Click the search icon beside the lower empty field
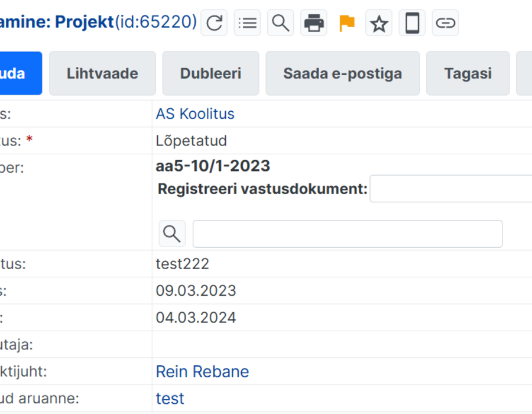The width and height of the screenshot is (532, 414). (x=172, y=234)
